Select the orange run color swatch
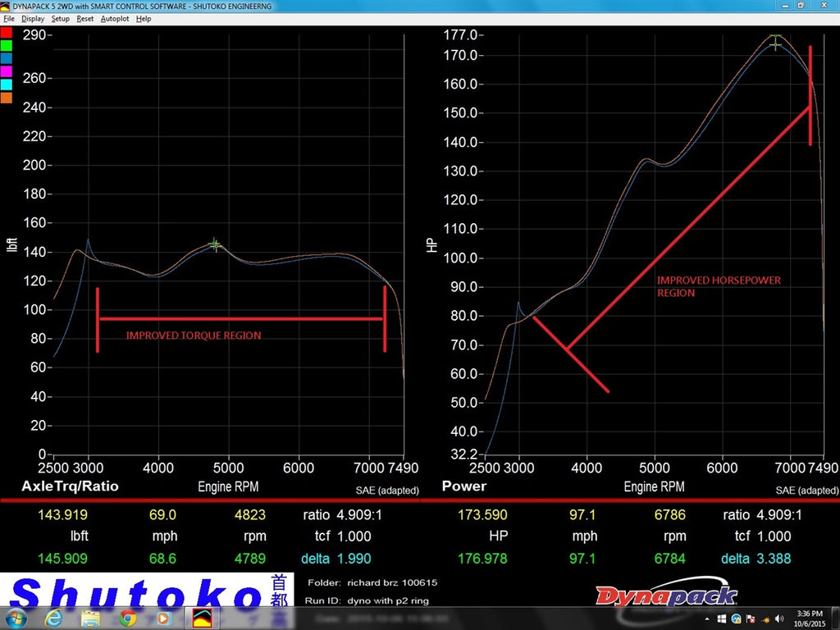Viewport: 840px width, 630px height. point(6,98)
